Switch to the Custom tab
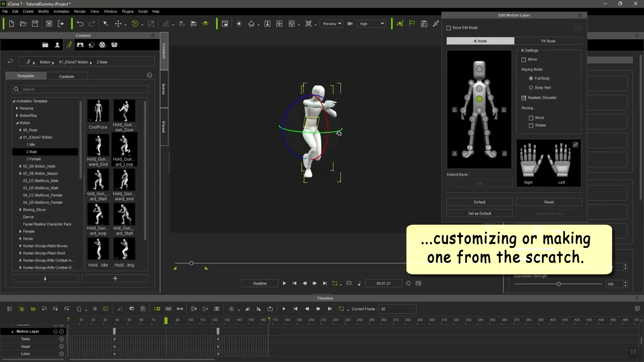Screen dimensions: 644x362 [x=66, y=76]
